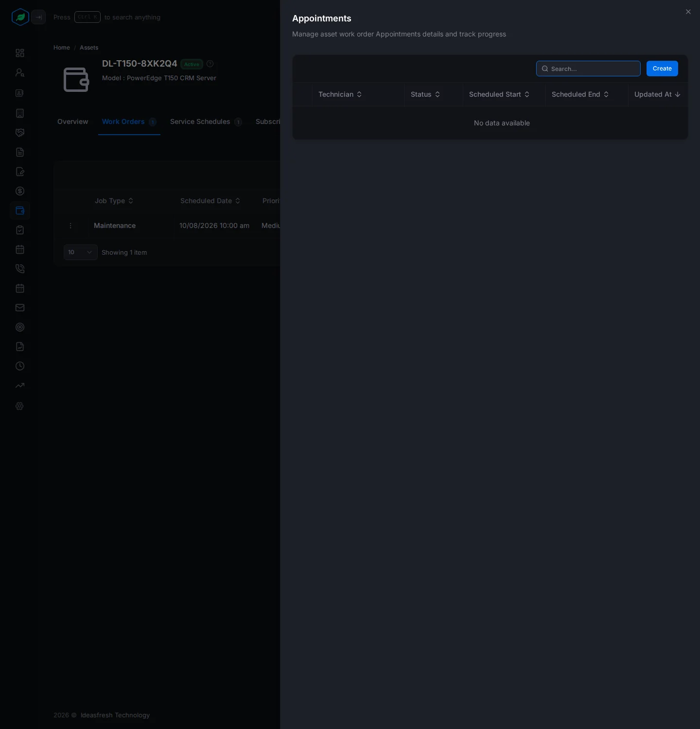The height and width of the screenshot is (729, 700).
Task: Open the contact card sidebar icon
Action: tap(20, 93)
